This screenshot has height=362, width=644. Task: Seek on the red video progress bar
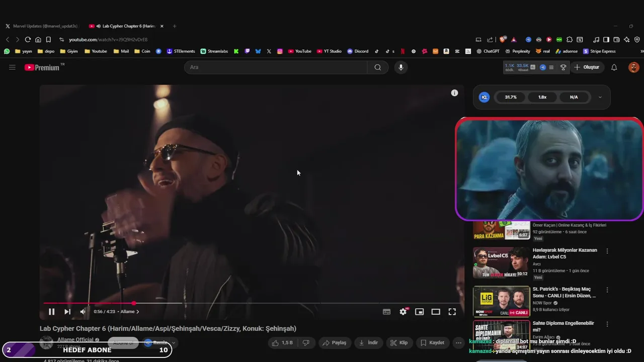252,303
